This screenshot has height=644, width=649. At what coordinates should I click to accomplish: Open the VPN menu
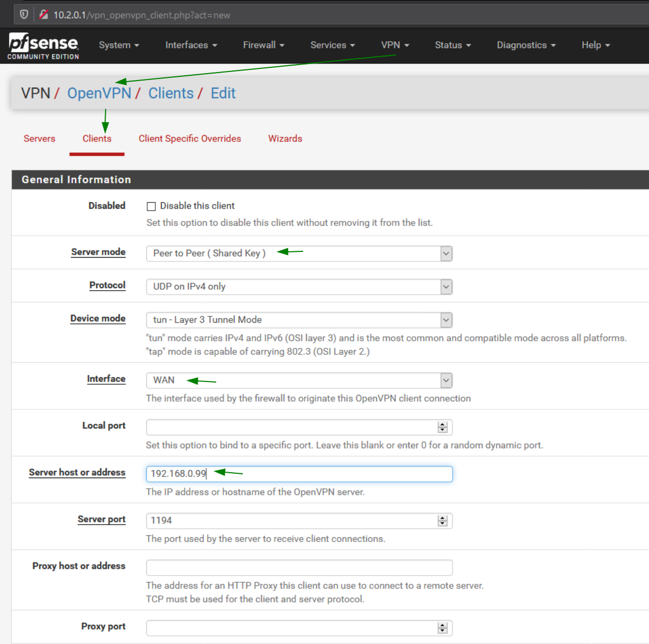point(395,45)
